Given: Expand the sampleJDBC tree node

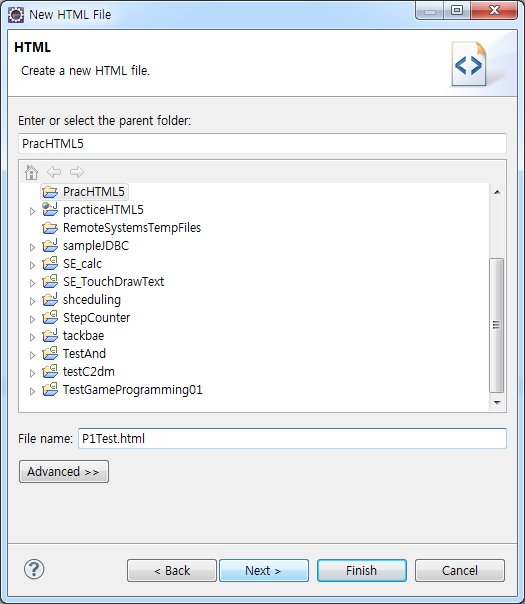Looking at the screenshot, I should 32,247.
